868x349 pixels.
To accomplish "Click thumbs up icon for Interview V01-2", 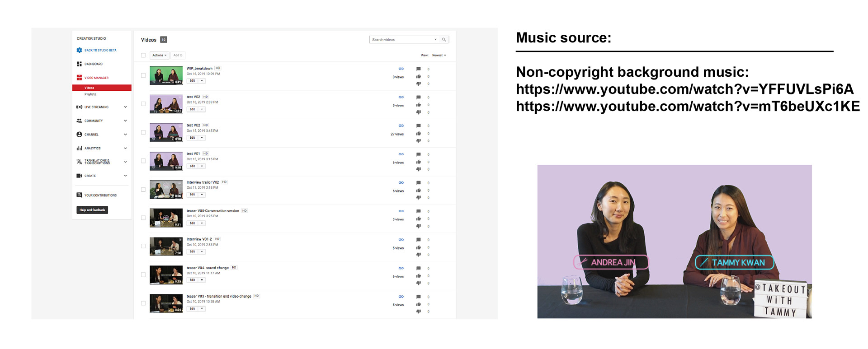I will [419, 247].
